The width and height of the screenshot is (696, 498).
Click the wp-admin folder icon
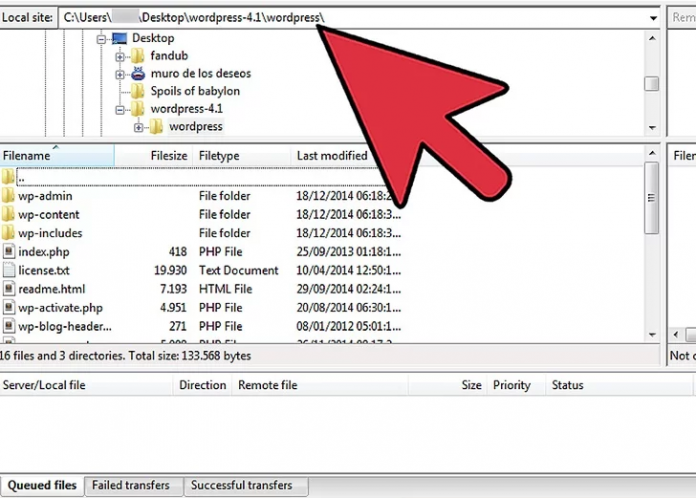coord(9,196)
